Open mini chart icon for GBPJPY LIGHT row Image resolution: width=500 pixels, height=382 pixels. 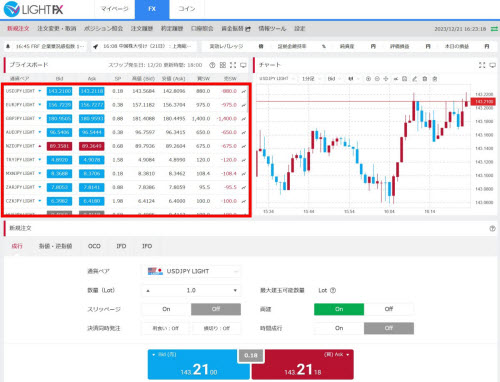pos(244,119)
